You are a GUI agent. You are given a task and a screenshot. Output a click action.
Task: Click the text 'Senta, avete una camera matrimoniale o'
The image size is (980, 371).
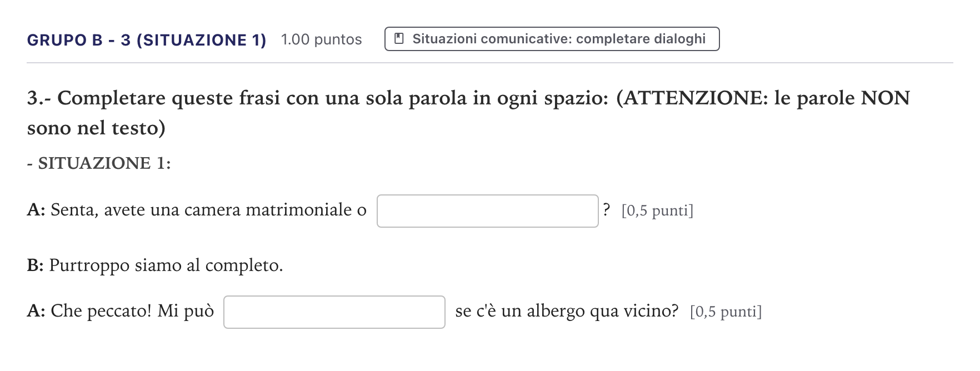pyautogui.click(x=208, y=210)
